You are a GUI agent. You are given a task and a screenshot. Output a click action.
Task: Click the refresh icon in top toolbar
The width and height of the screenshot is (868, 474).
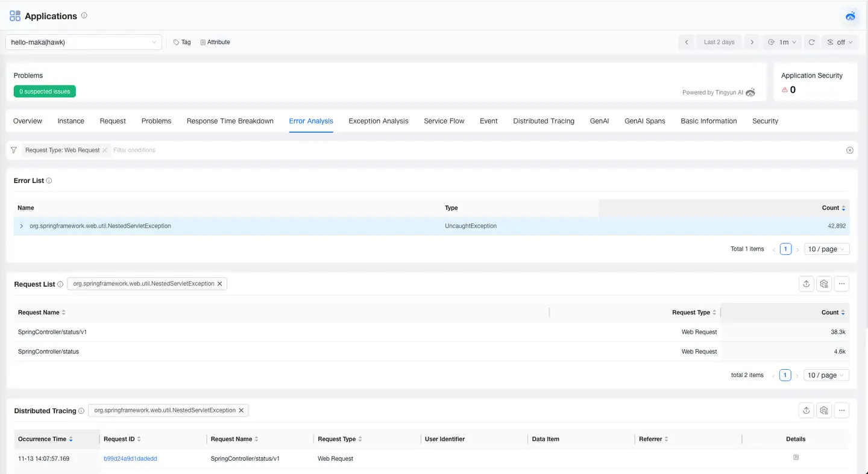coord(811,42)
